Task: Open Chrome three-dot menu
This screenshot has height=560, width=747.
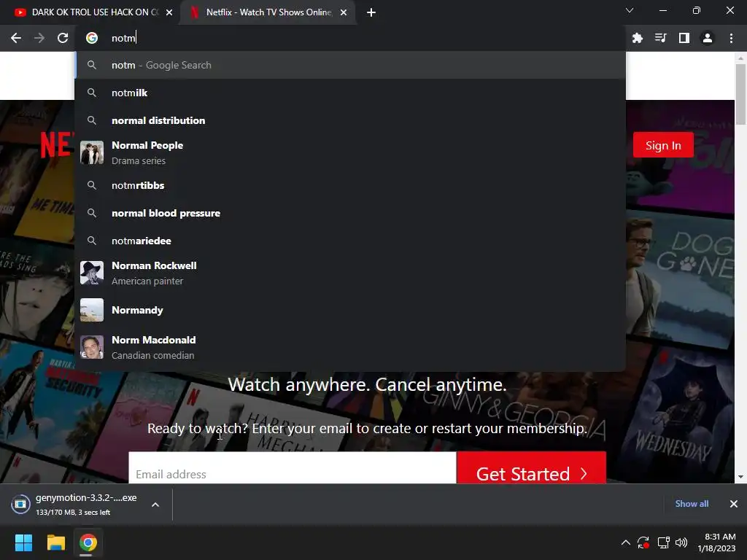Action: pos(731,38)
